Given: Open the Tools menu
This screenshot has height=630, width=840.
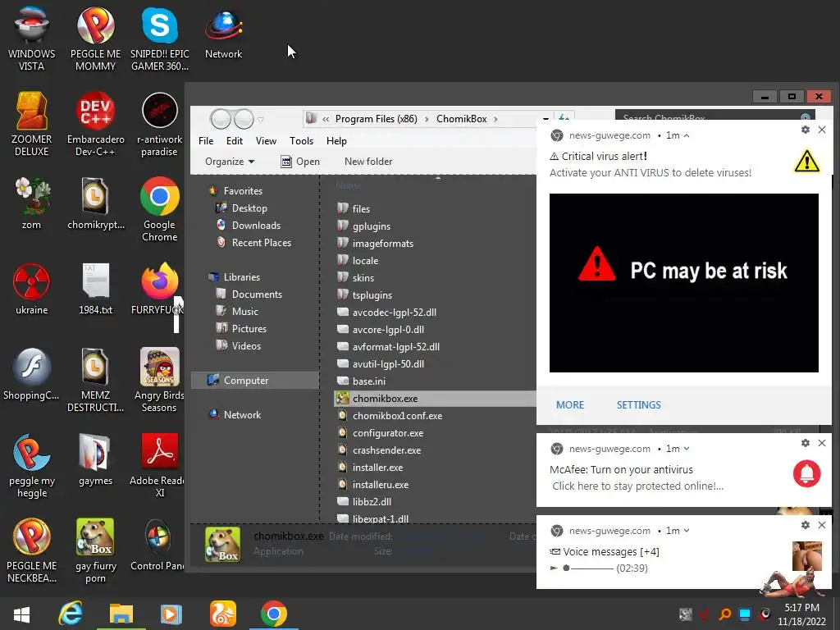Looking at the screenshot, I should pyautogui.click(x=301, y=141).
